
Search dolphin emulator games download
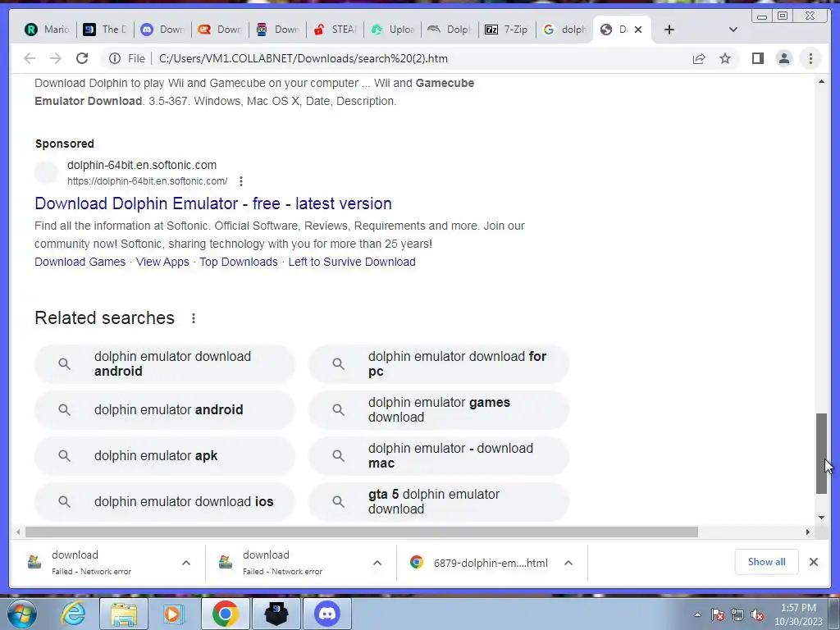tap(439, 410)
